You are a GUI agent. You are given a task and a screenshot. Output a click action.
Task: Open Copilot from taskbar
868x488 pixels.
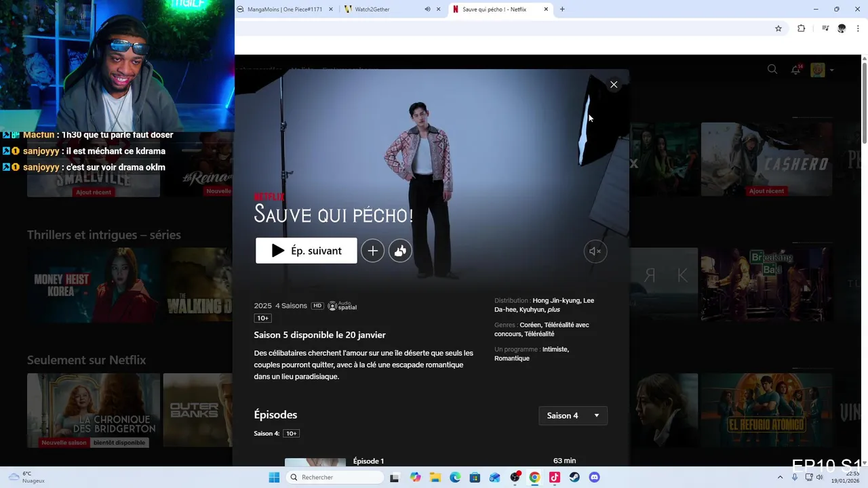coord(415,477)
